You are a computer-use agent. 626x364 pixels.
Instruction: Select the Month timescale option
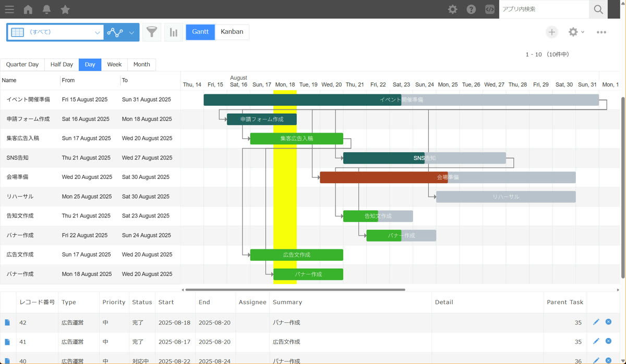coord(141,65)
